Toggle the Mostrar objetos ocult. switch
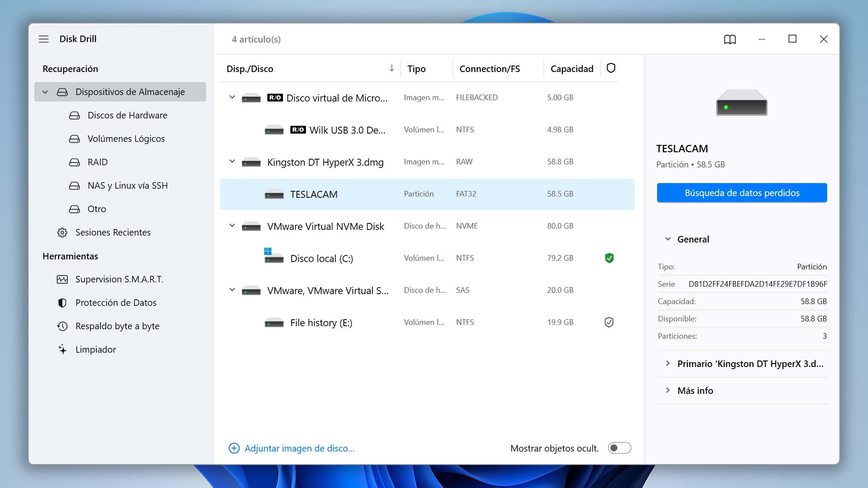Image resolution: width=868 pixels, height=488 pixels. 619,448
